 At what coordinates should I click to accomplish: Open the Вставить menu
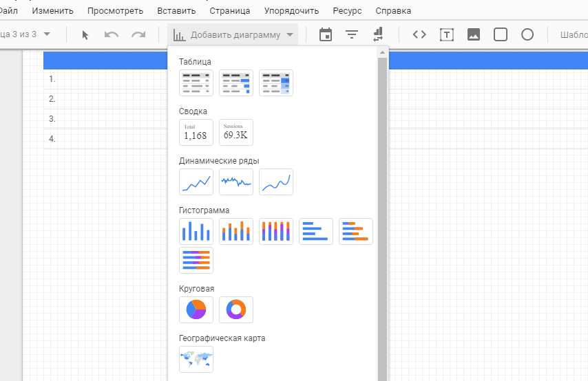tap(176, 11)
